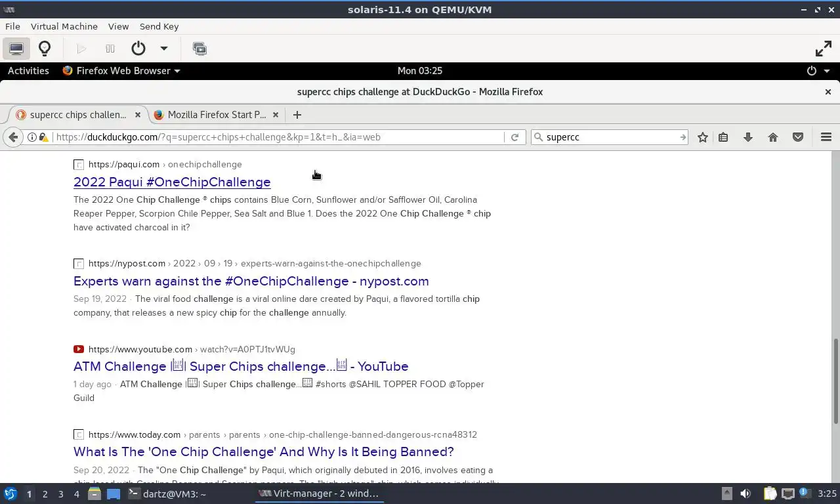The width and height of the screenshot is (840, 504).
Task: Open the clipboard tray icon
Action: pyautogui.click(x=770, y=493)
